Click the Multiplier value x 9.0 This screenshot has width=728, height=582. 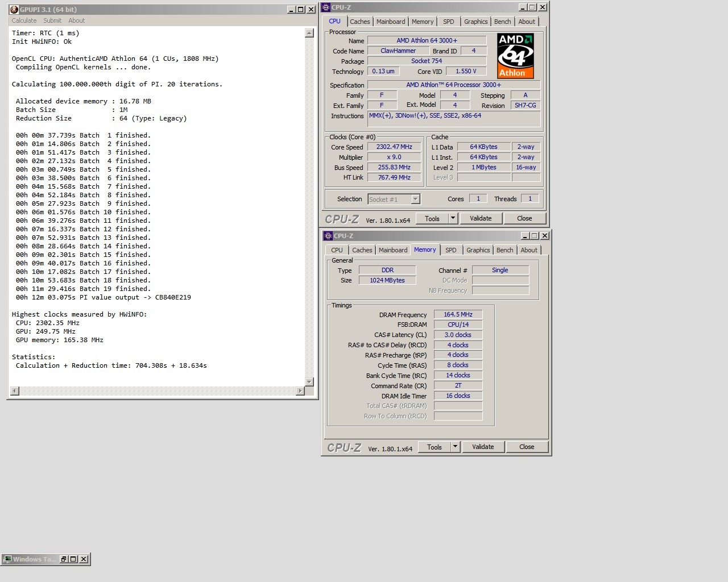(394, 157)
